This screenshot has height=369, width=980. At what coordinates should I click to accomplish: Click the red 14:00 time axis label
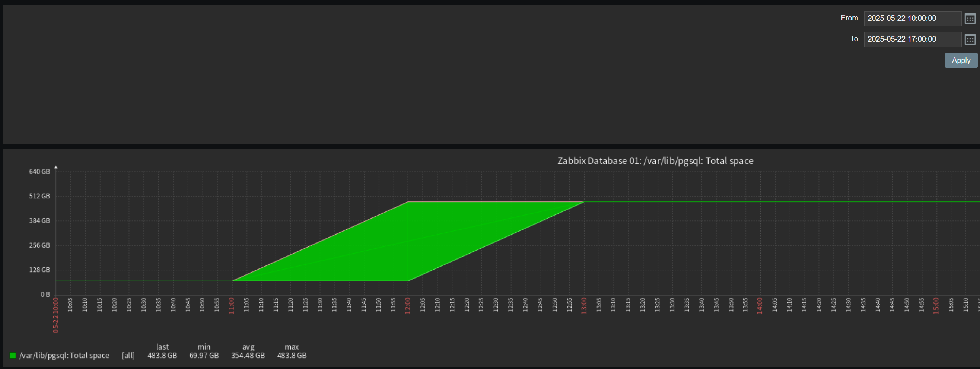759,306
